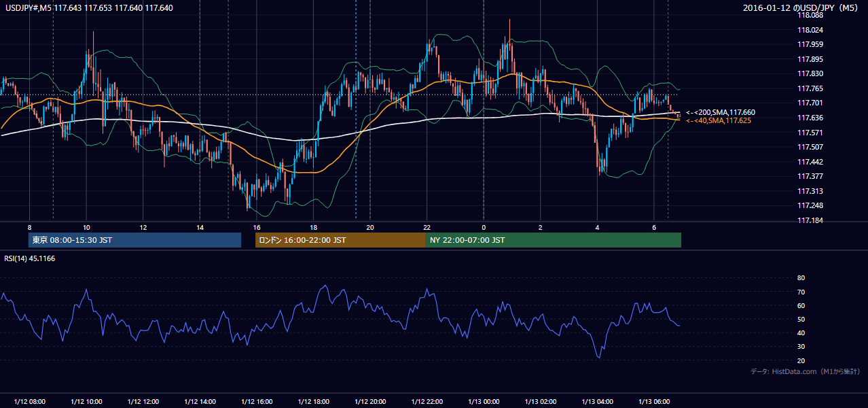The image size is (868, 408).
Task: Click price axis value 117.507
Action: tap(810, 147)
